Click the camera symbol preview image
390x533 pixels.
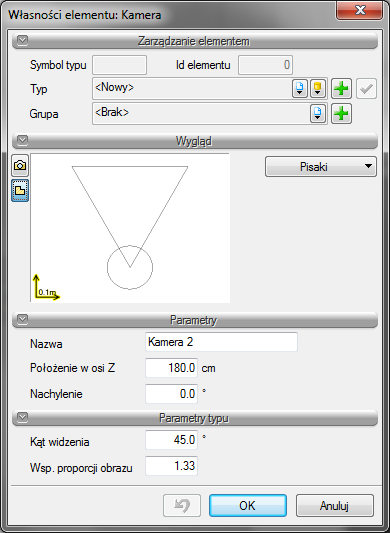click(x=130, y=228)
